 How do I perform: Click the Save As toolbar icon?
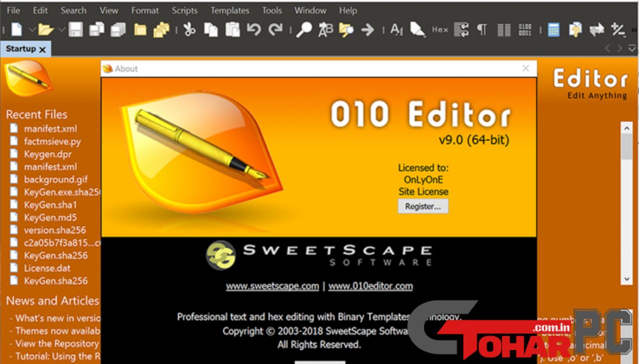pyautogui.click(x=97, y=30)
